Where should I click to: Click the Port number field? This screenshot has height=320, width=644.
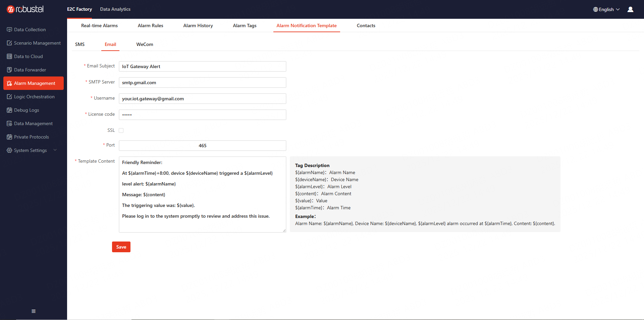pos(202,146)
